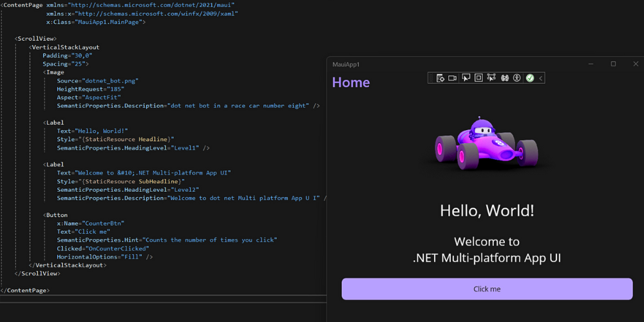Click the Button element tag in code
The width and height of the screenshot is (644, 322).
point(55,215)
